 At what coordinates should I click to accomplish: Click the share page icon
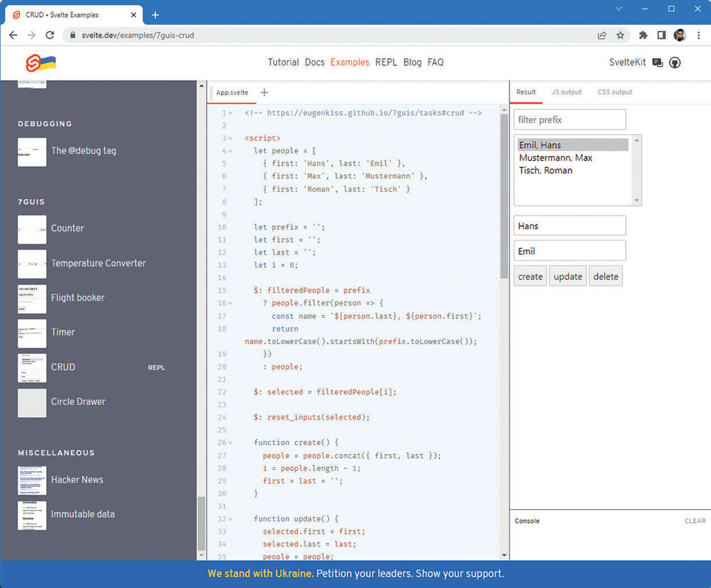coord(602,35)
